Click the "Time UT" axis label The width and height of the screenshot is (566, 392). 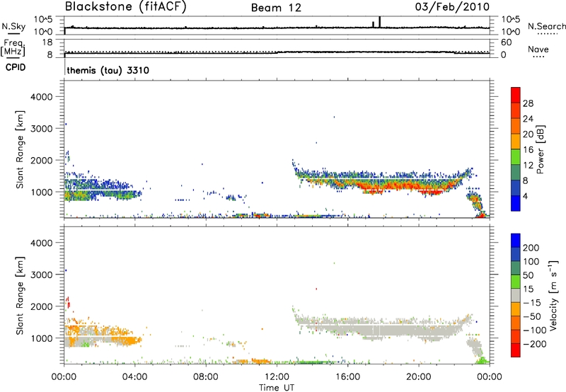[277, 388]
